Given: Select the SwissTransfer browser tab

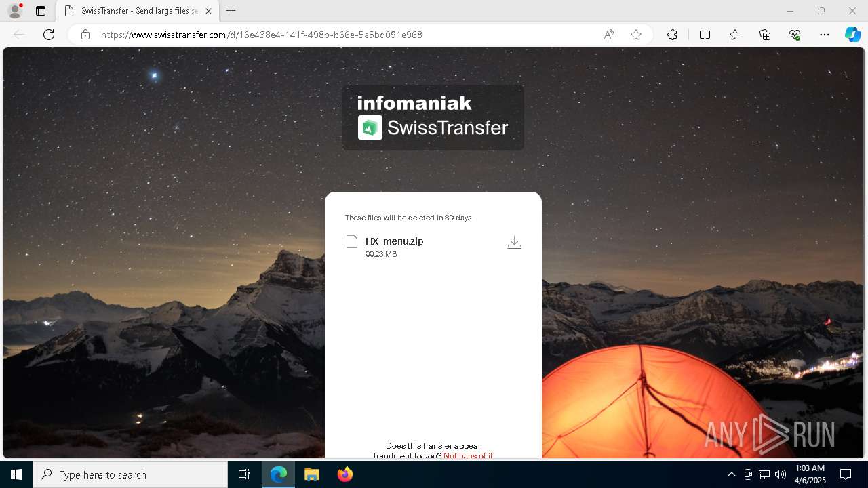Looking at the screenshot, I should (138, 11).
